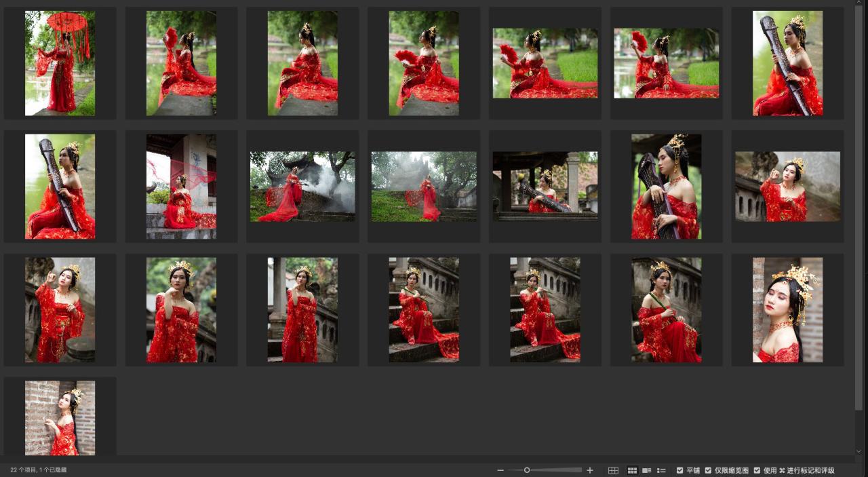Switch to thumbnails-only grid view

(632, 470)
